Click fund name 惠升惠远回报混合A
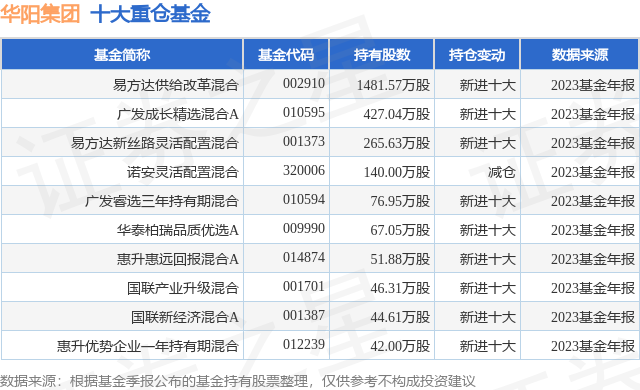The height and width of the screenshot is (390, 640). click(178, 259)
